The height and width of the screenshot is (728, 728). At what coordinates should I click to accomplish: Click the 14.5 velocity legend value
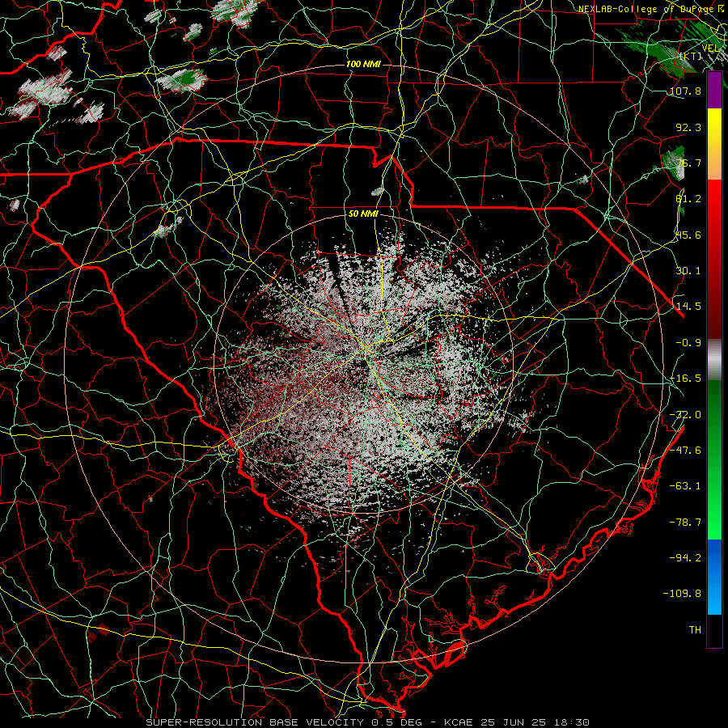688,306
